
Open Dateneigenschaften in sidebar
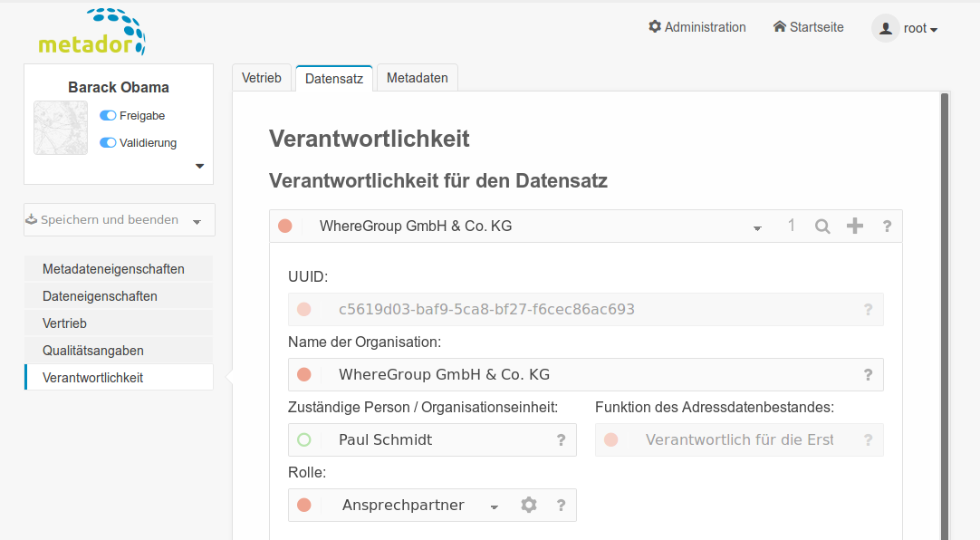point(119,296)
